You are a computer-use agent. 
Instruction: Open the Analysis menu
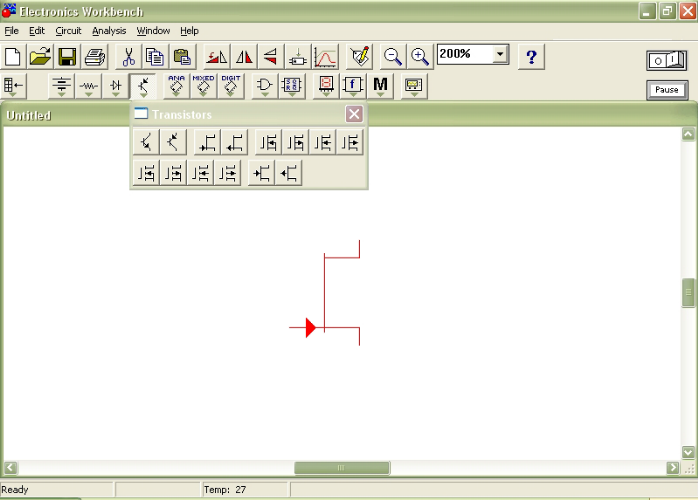(x=109, y=31)
